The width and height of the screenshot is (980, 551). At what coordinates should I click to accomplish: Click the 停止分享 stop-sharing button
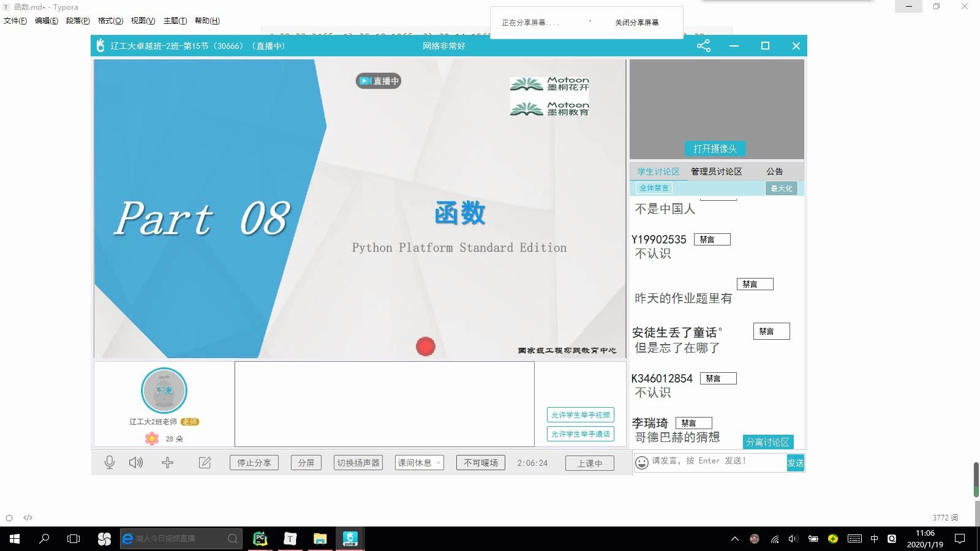pos(253,462)
